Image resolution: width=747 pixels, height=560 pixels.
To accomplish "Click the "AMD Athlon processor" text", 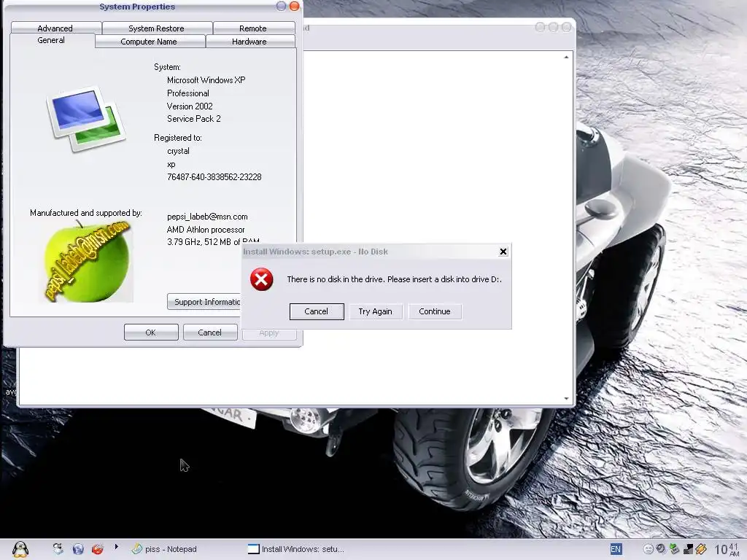I will (x=206, y=230).
